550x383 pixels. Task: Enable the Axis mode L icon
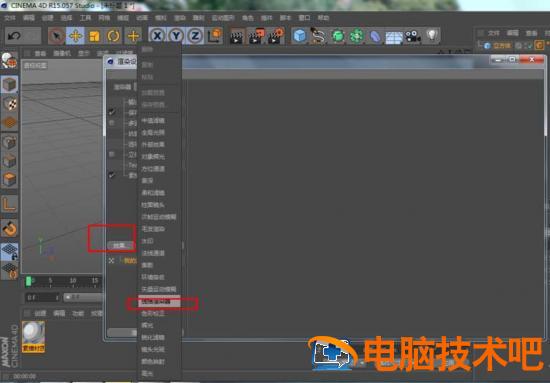pyautogui.click(x=9, y=204)
